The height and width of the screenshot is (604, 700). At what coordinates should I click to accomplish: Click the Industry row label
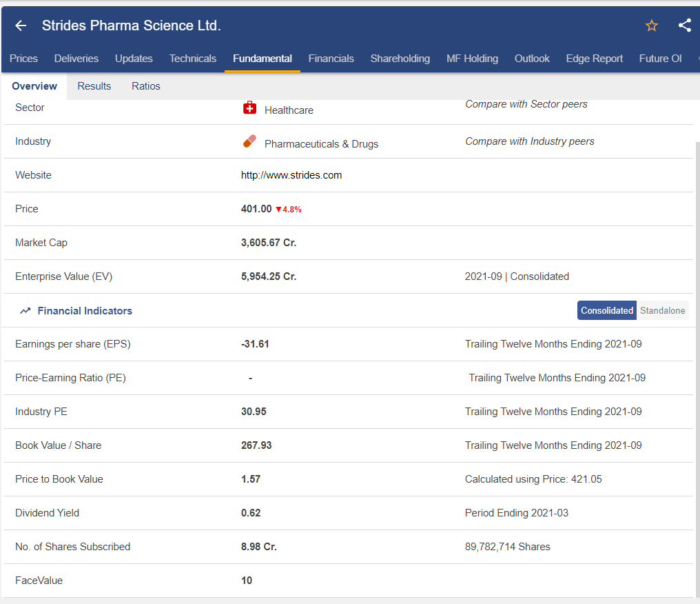pos(33,141)
